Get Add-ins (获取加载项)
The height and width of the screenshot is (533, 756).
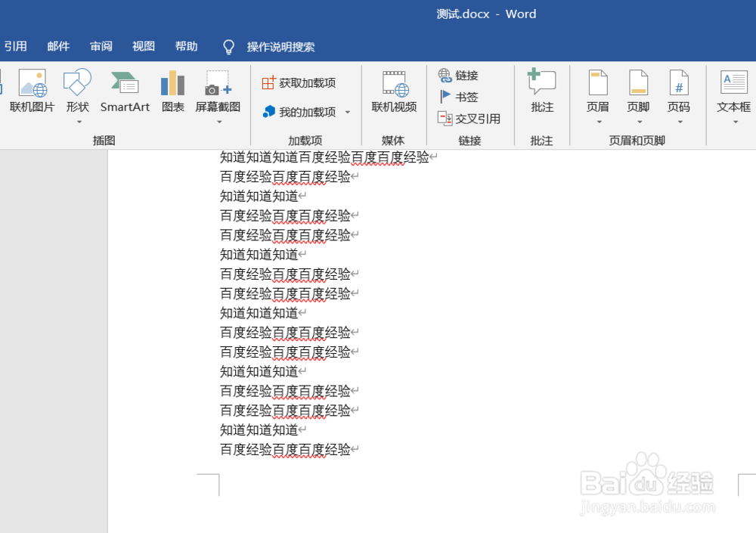click(x=299, y=83)
